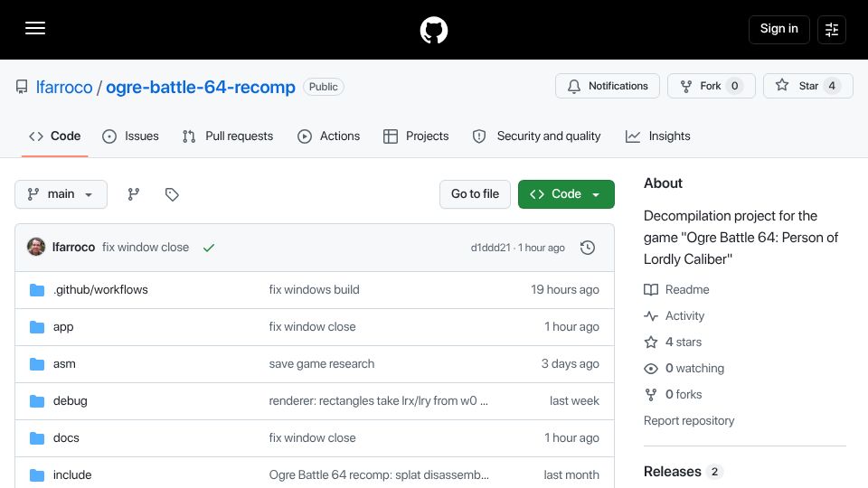
Task: Click the Public visibility badge
Action: tap(324, 87)
